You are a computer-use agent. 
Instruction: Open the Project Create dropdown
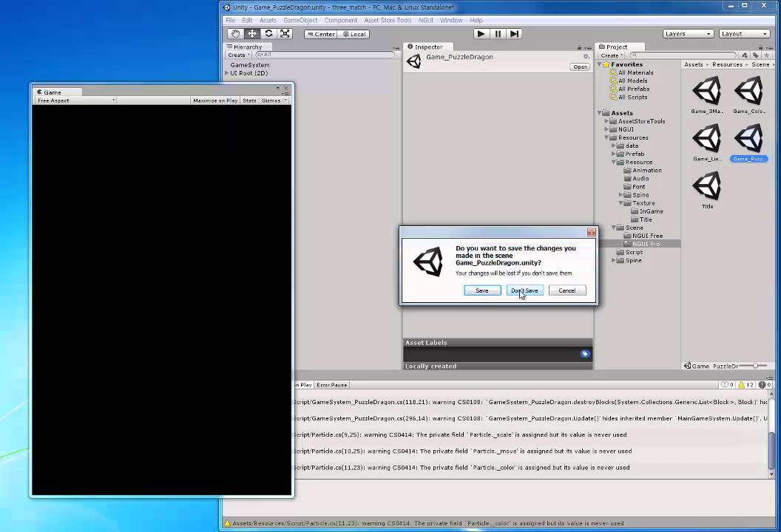click(612, 55)
